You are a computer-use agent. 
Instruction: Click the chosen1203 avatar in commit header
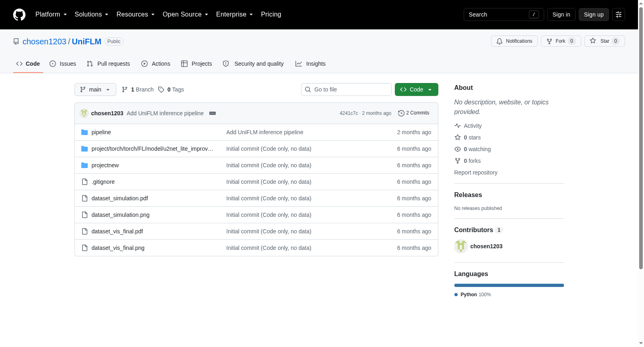84,113
